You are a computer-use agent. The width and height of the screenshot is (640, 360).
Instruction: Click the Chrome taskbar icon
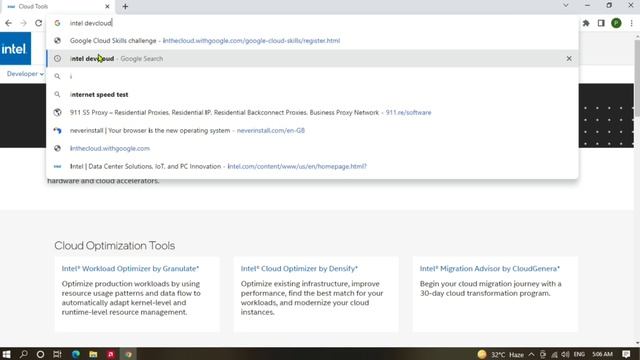(x=129, y=354)
